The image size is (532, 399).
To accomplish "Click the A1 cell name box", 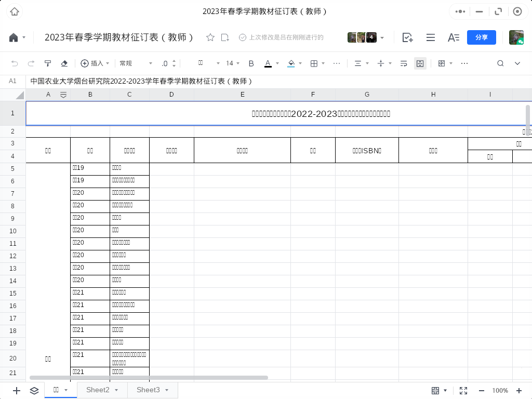I will [12, 81].
